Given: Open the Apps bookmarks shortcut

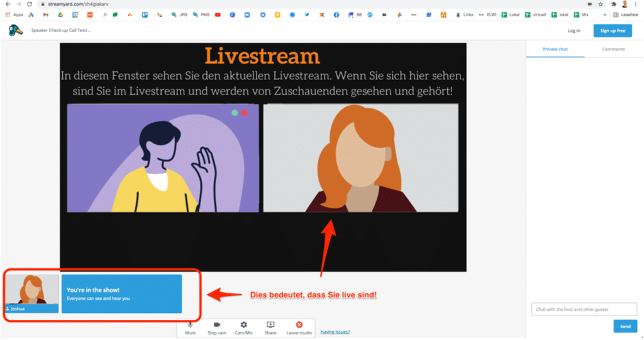Looking at the screenshot, I should click(x=14, y=14).
